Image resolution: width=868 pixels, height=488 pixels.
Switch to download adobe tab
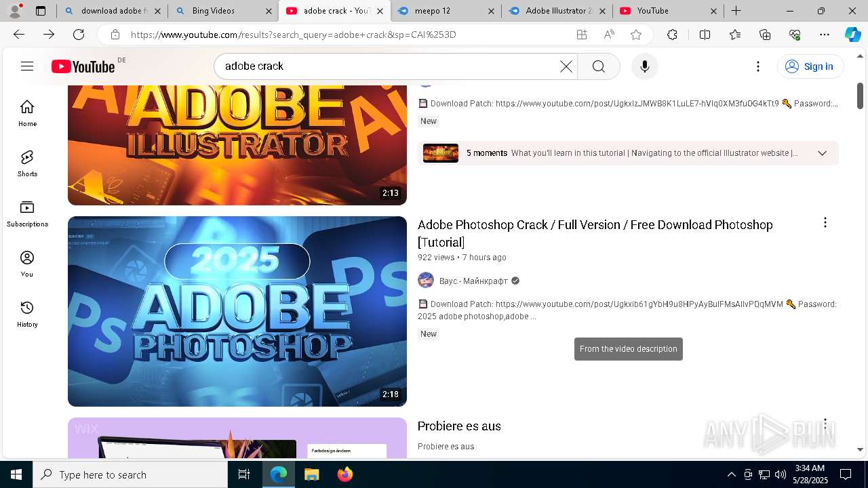tap(112, 11)
